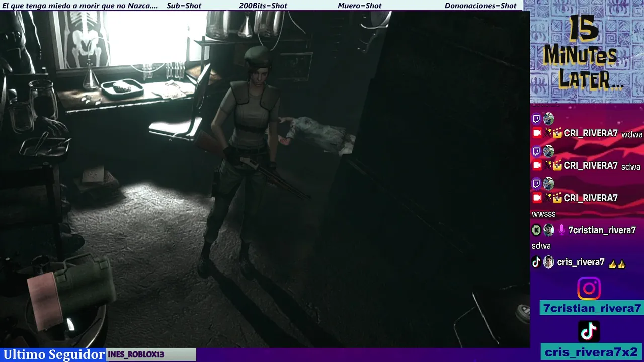Click the 7cristian_rivera7 Instagram handle label
The width and height of the screenshot is (644, 362).
pos(592,308)
